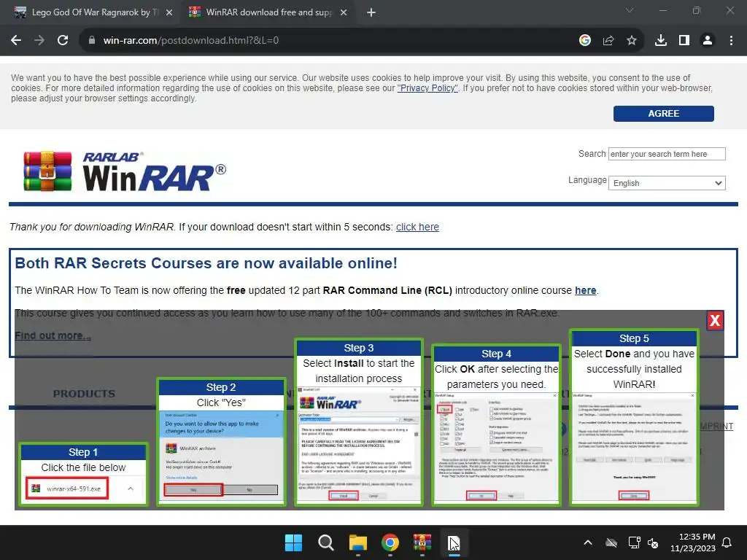Share this page icon
747x560 pixels.
tap(608, 41)
